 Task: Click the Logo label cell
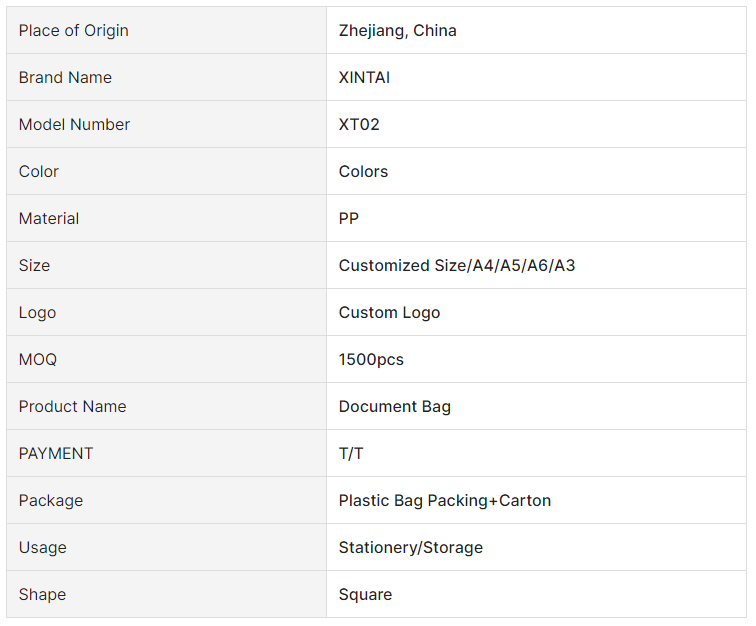point(166,313)
